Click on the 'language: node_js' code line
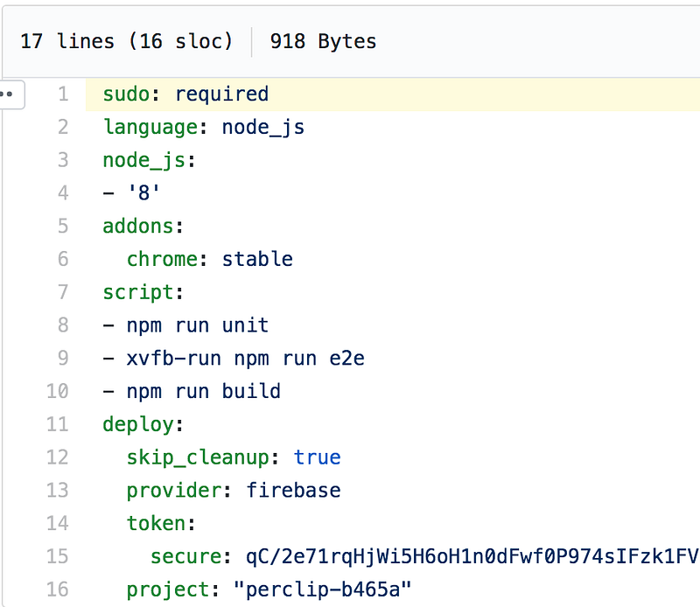700x607 pixels. pyautogui.click(x=203, y=127)
